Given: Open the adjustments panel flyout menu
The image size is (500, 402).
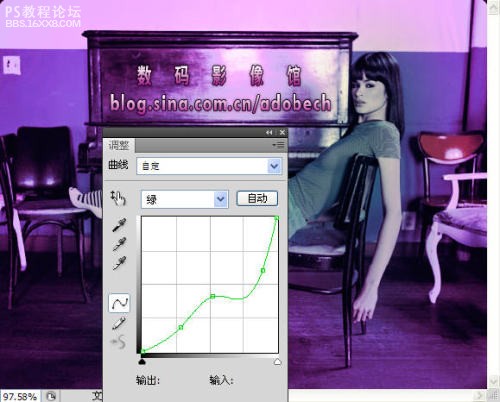Looking at the screenshot, I should point(279,145).
